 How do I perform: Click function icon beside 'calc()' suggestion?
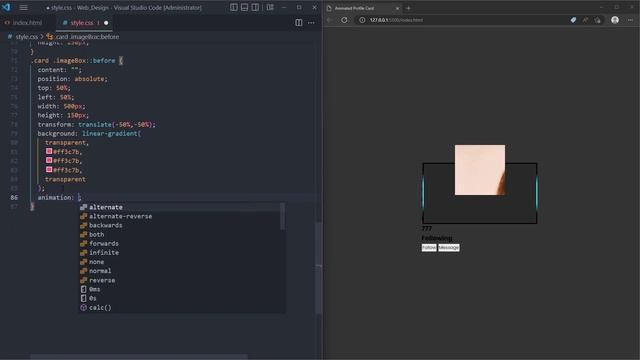coord(84,308)
